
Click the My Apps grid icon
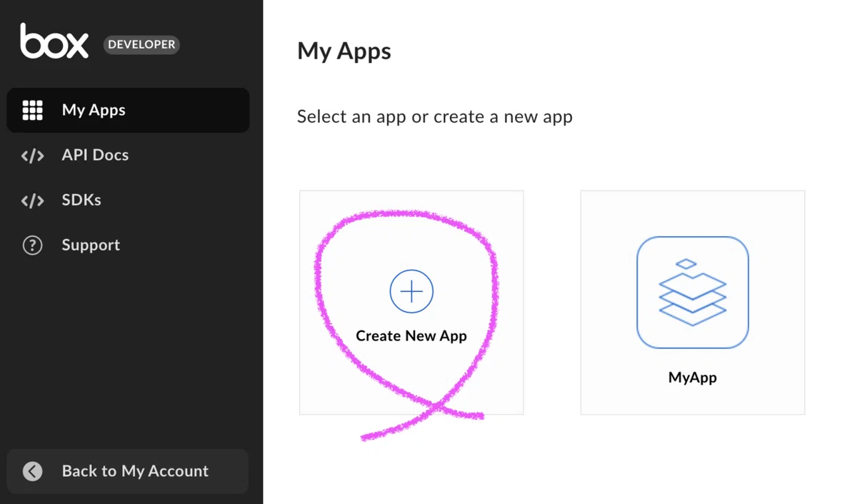(33, 110)
